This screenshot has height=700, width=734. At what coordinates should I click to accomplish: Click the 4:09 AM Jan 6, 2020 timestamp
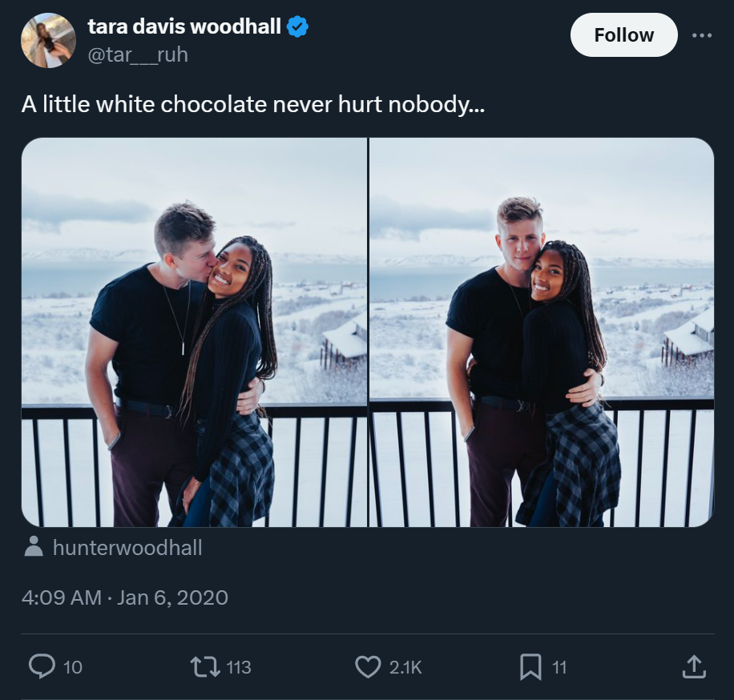coord(124,597)
